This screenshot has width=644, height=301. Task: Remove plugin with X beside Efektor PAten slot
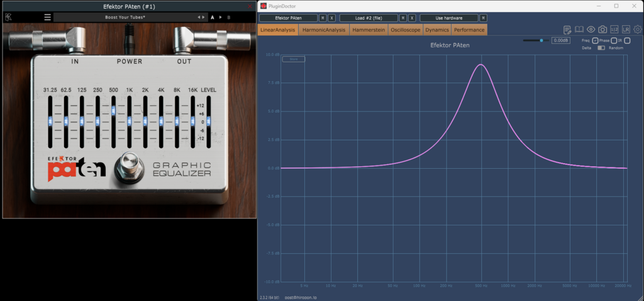point(332,18)
